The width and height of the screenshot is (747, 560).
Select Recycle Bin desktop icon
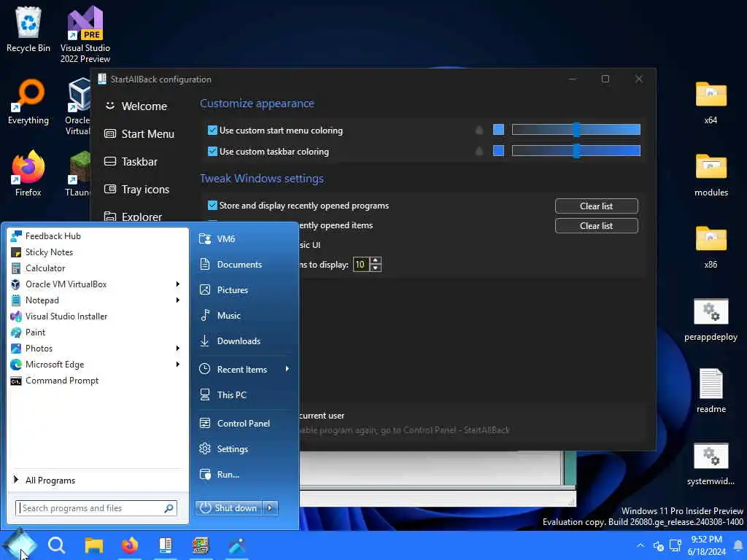[28, 28]
